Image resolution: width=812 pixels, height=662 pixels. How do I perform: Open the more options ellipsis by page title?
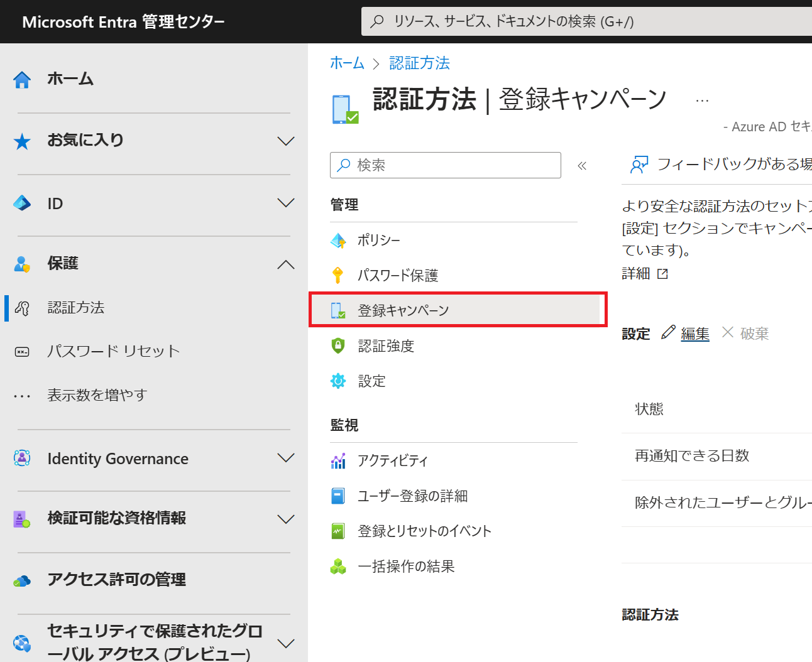pos(703,100)
